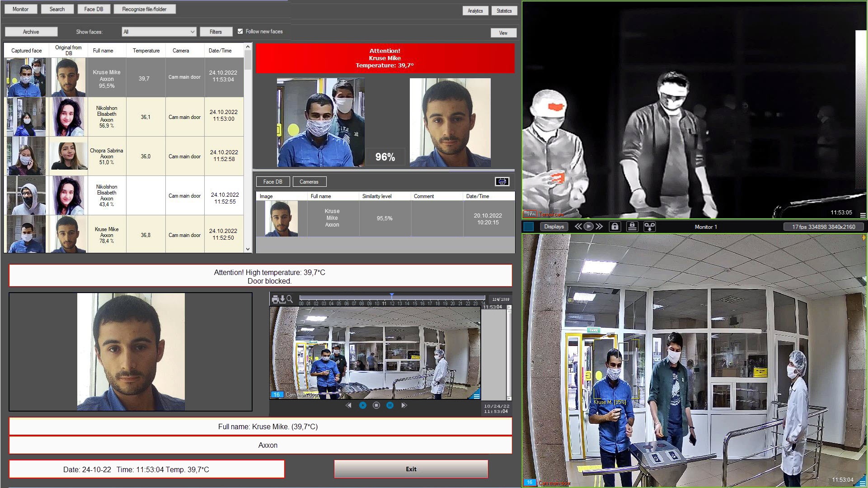Click the camera 16 badge in live view
The width and height of the screenshot is (868, 488).
(529, 482)
